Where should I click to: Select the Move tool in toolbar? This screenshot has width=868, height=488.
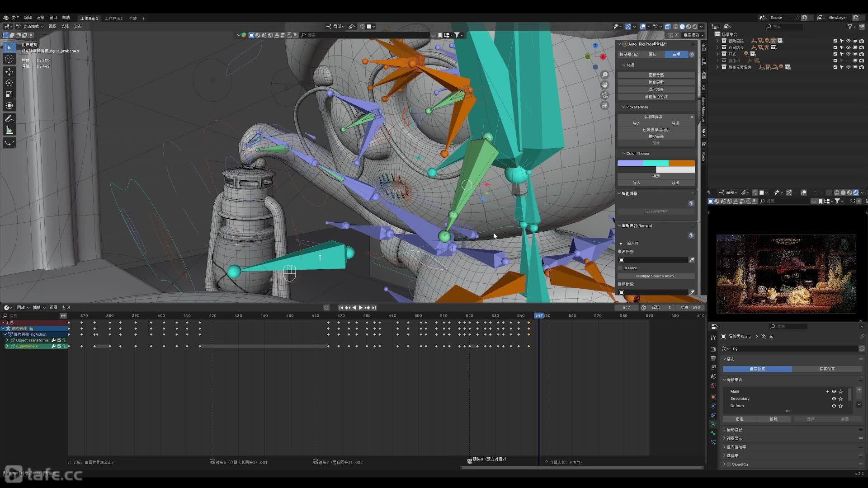[x=9, y=71]
